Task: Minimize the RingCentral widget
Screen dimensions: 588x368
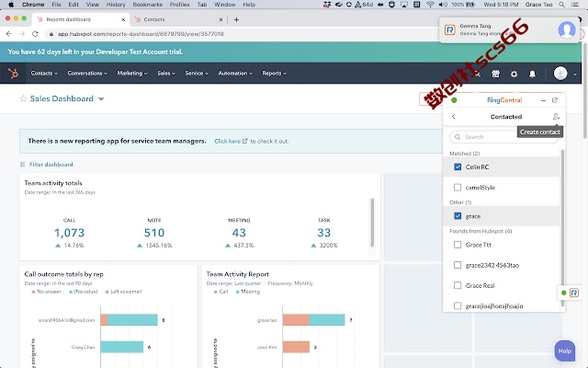Action: click(543, 100)
